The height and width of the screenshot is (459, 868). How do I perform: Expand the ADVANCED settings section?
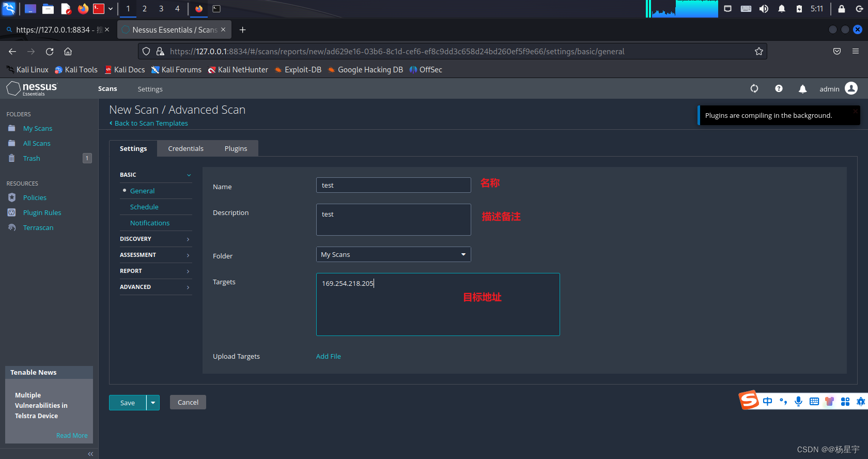tap(156, 287)
